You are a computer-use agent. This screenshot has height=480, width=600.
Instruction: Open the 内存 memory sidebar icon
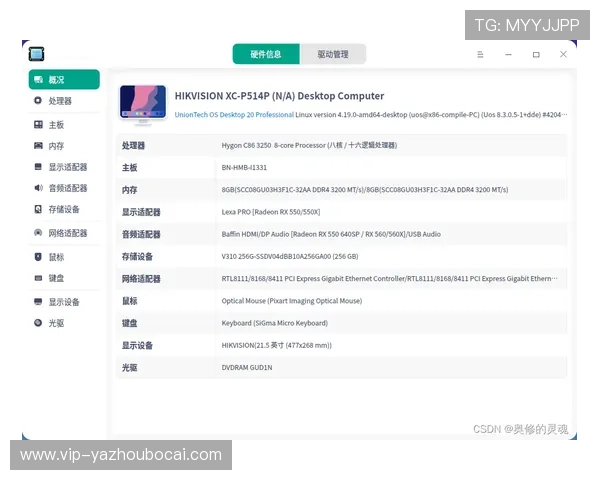tap(38, 145)
